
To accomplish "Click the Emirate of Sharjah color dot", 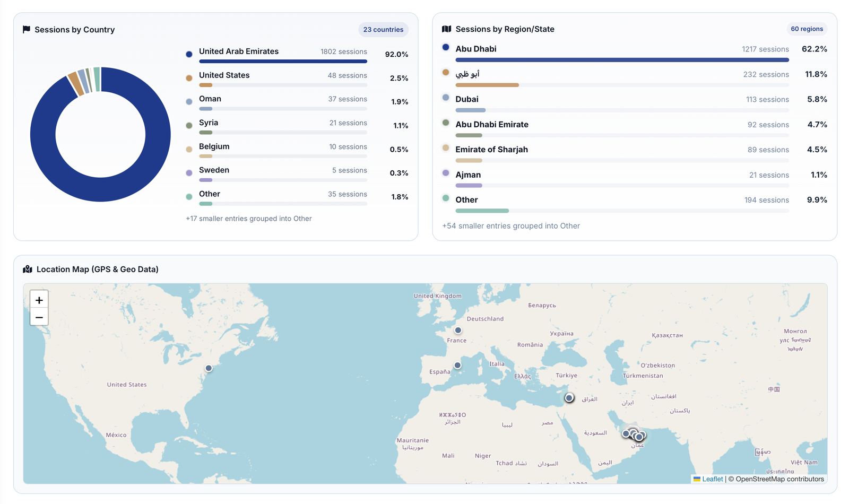I will coord(446,148).
